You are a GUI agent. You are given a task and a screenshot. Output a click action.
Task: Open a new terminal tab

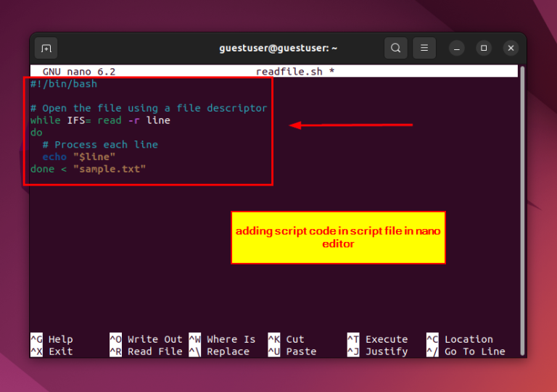point(46,49)
